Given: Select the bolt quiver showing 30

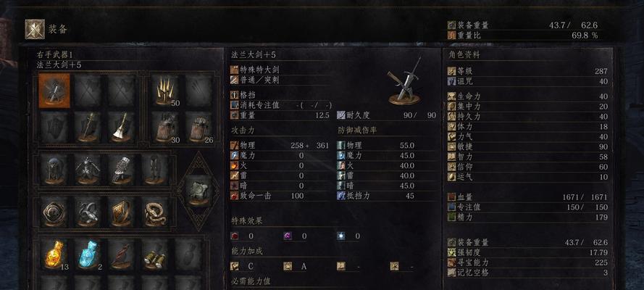Looking at the screenshot, I should tap(165, 127).
